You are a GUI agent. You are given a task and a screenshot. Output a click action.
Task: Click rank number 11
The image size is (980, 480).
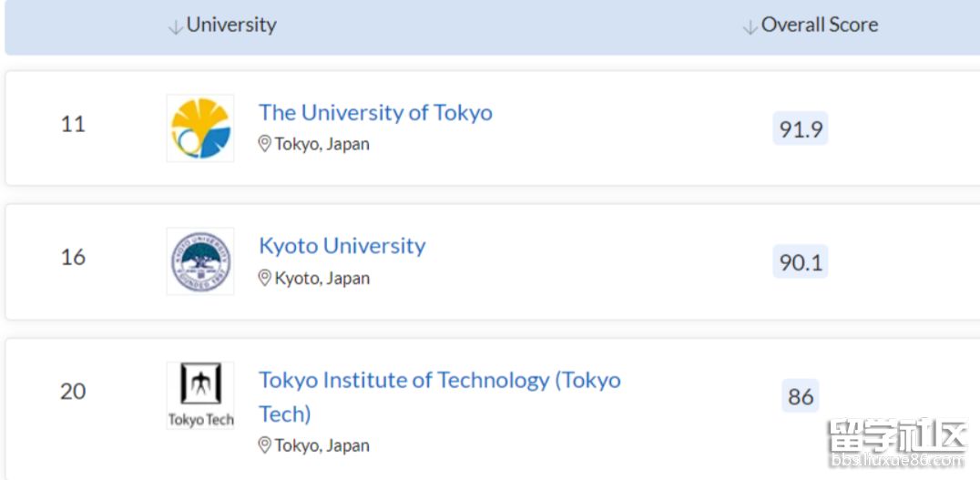[x=73, y=124]
